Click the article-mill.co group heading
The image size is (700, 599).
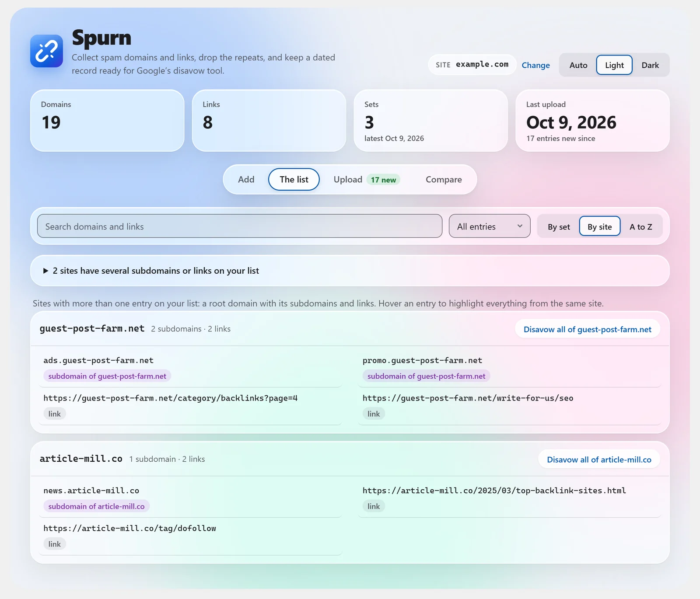[x=81, y=459]
